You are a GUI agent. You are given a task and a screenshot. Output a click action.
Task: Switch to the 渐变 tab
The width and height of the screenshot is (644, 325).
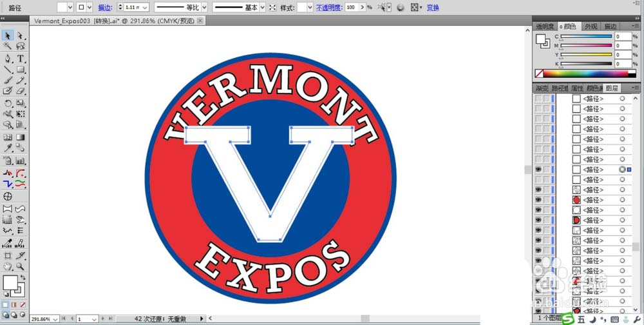542,88
